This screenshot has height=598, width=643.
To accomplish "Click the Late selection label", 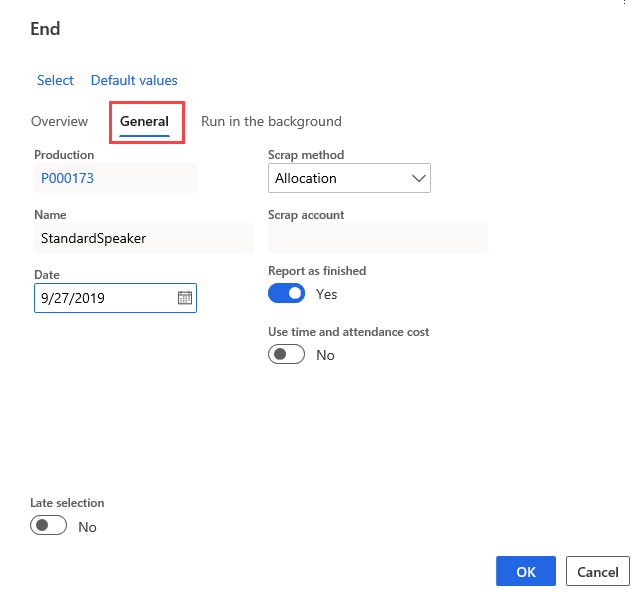I will (x=67, y=503).
